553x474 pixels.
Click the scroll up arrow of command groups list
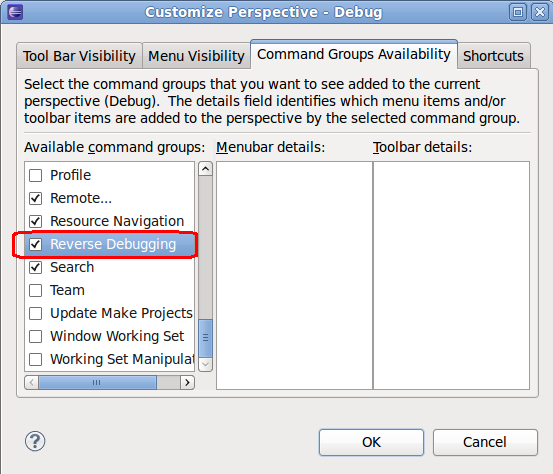[x=205, y=169]
